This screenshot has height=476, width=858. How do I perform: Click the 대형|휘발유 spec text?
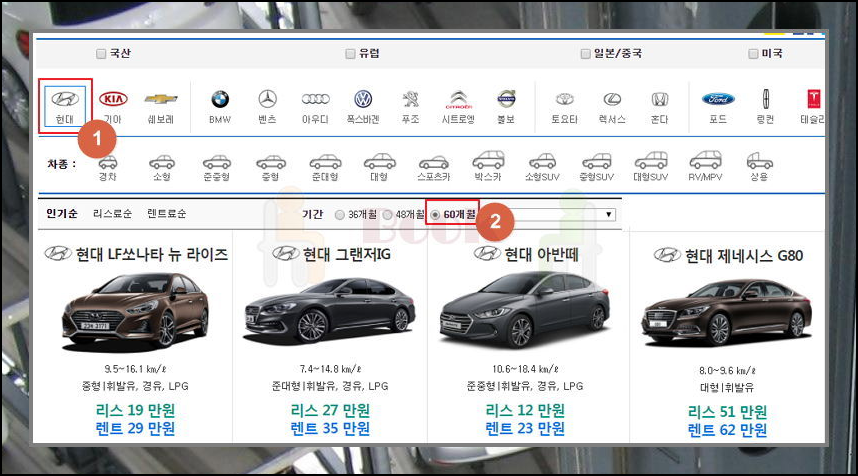tap(727, 387)
